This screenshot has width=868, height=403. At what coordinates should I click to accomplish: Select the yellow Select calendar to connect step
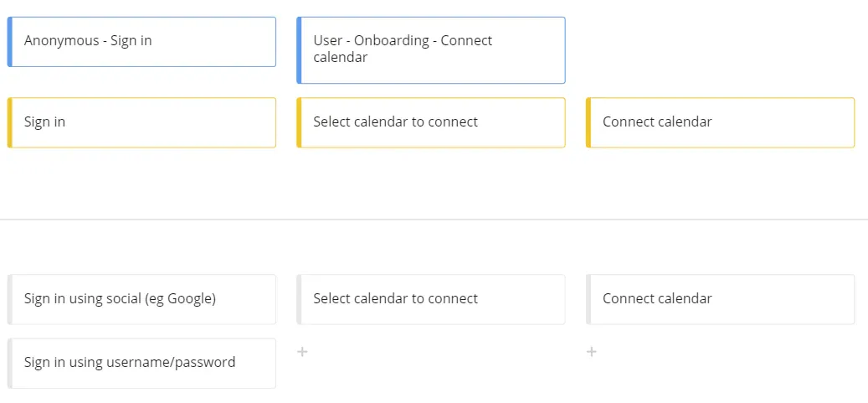coord(431,122)
